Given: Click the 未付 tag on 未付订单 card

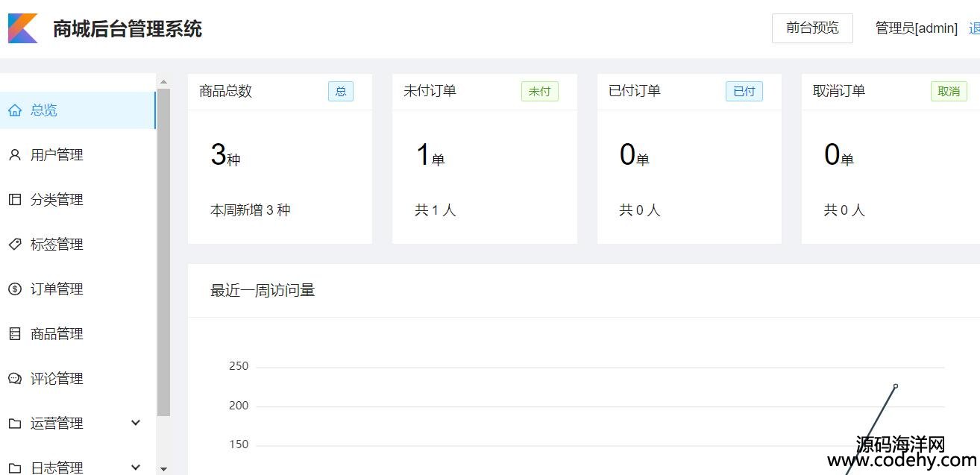Looking at the screenshot, I should pyautogui.click(x=539, y=92).
